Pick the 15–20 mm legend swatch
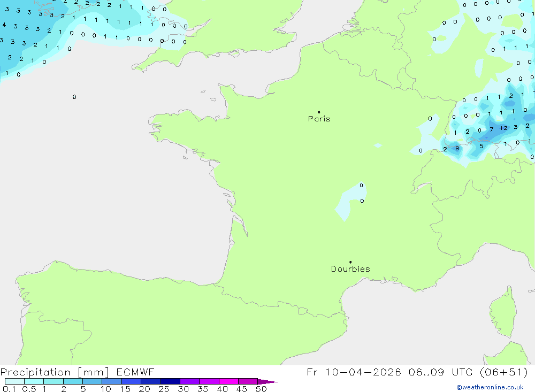 pyautogui.click(x=132, y=381)
